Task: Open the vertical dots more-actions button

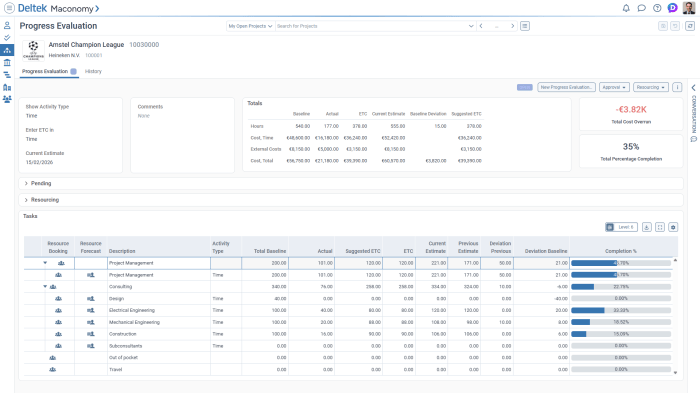Action: (x=677, y=87)
